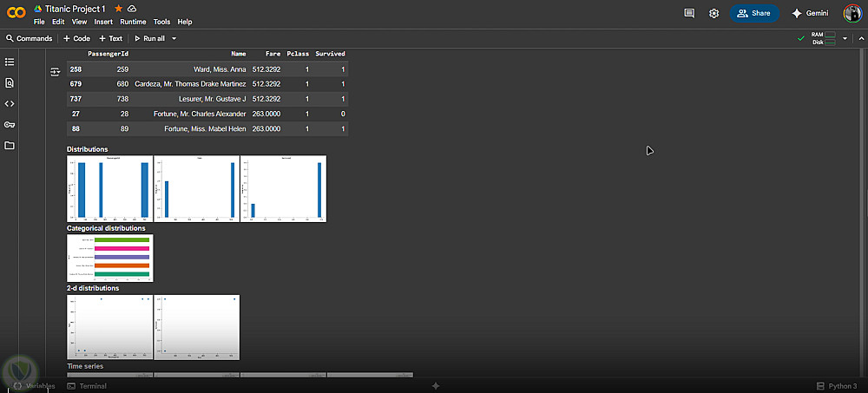Select 'Fortune, Miss. Mabel Helen' cell
Viewport: 868px width, 393px height.
pos(205,129)
